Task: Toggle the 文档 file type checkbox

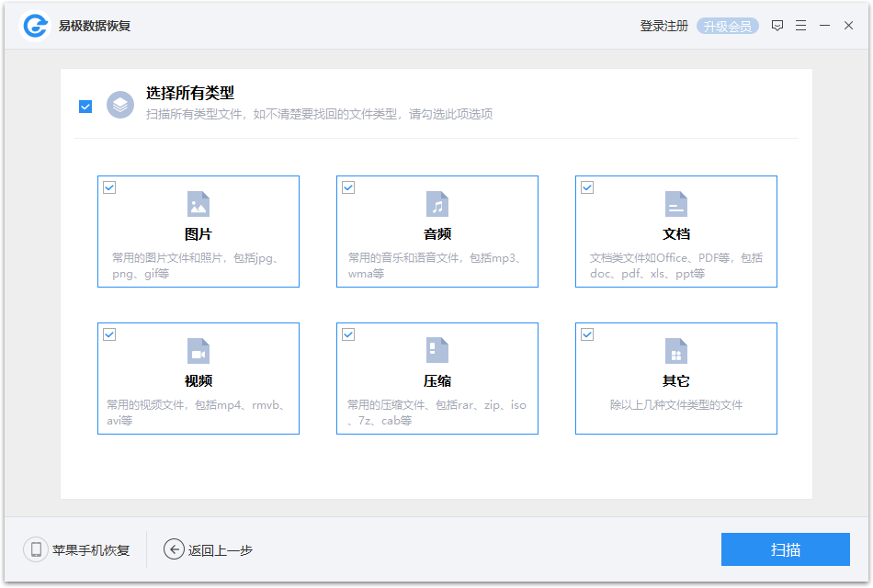Action: [587, 187]
